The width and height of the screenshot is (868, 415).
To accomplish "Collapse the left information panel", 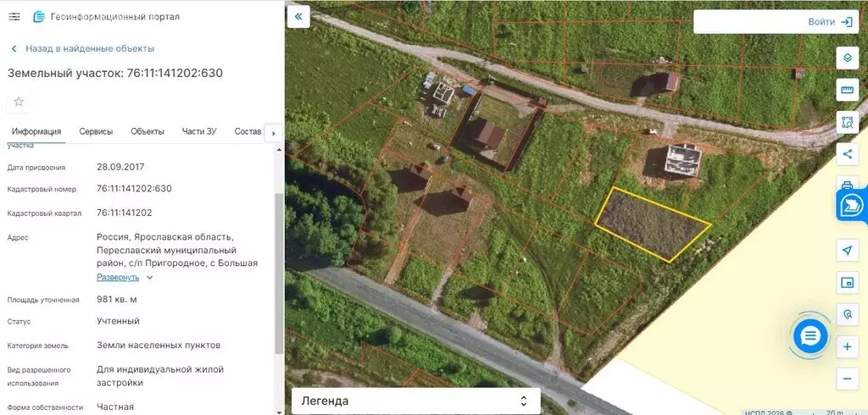I will click(298, 17).
